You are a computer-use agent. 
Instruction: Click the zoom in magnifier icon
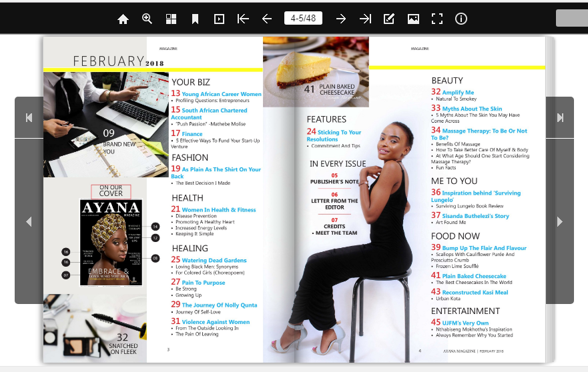147,19
